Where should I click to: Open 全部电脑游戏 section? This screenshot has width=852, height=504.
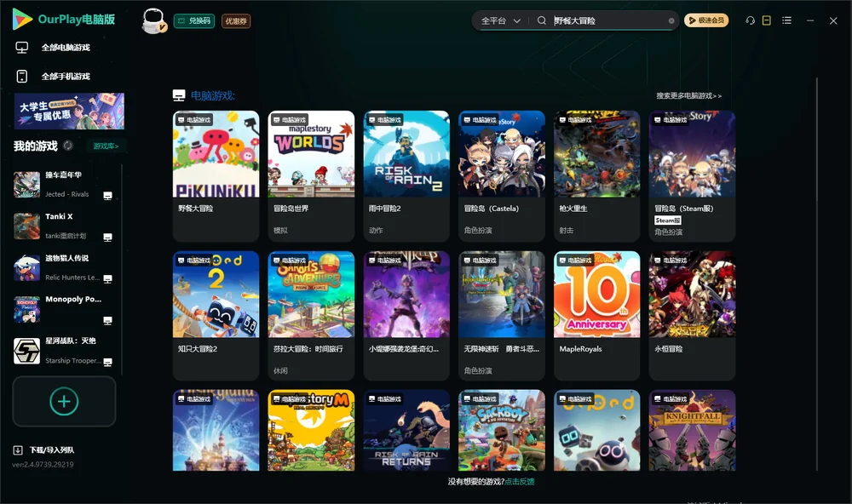66,48
